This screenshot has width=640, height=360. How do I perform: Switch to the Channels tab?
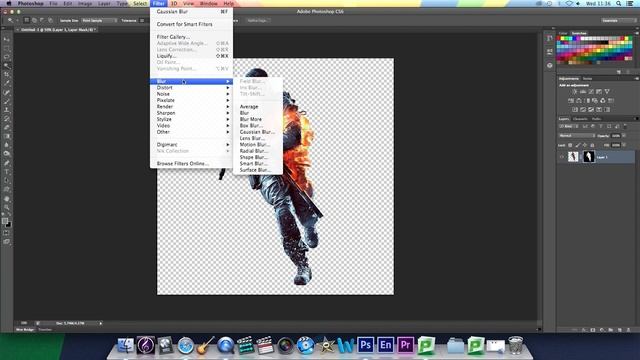point(580,119)
